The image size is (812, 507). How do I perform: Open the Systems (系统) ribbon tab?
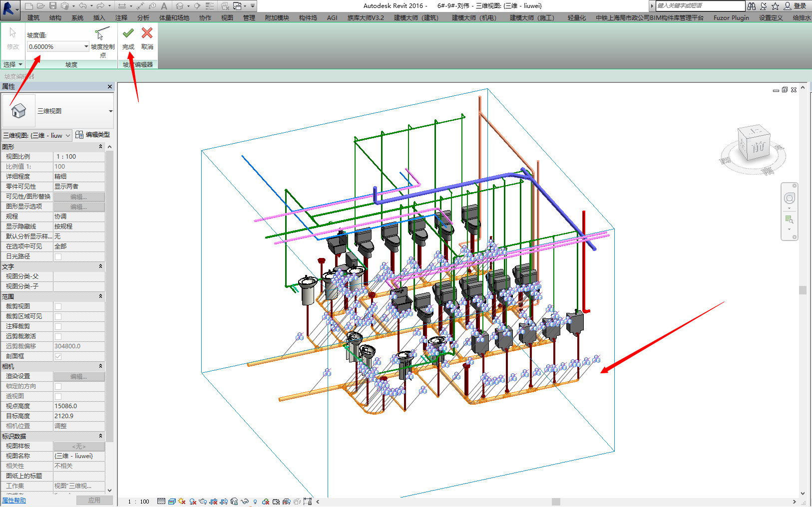tap(77, 18)
